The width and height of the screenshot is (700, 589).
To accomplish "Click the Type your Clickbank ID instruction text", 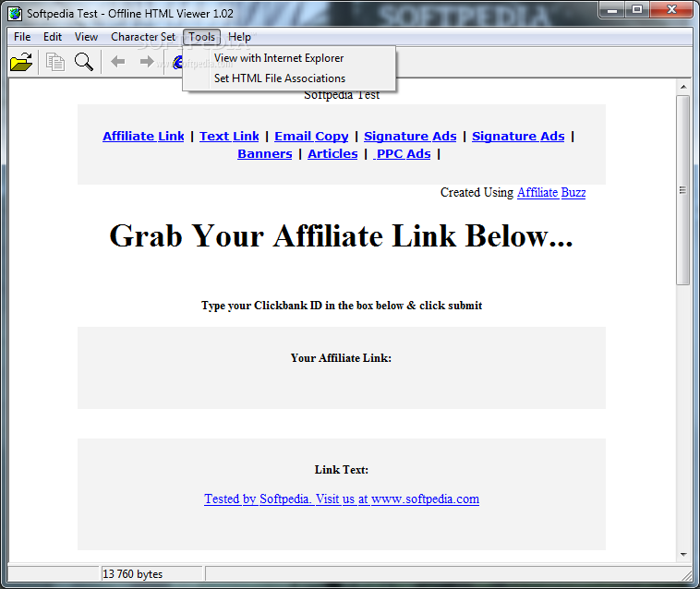I will click(342, 306).
